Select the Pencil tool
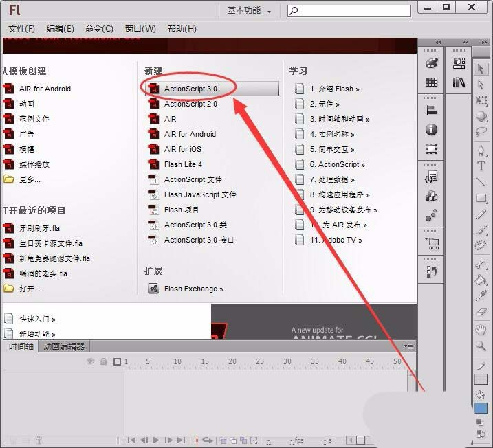This screenshot has width=493, height=448. [x=481, y=214]
